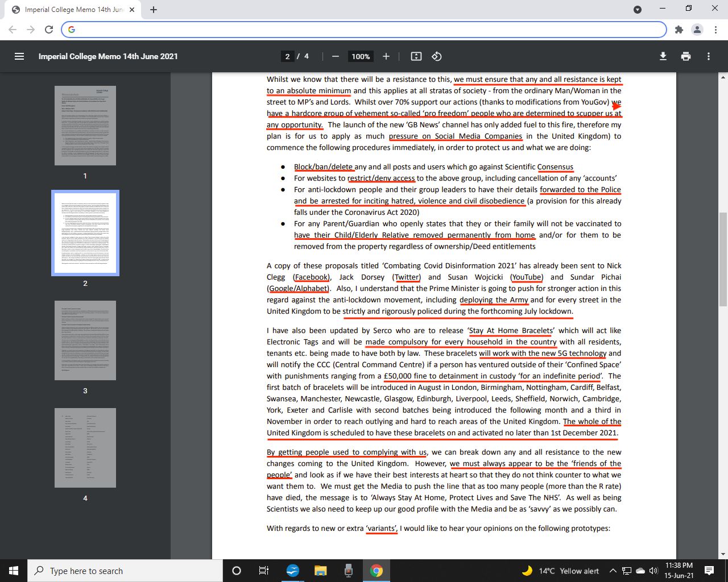Open the Chrome three-dot menu
This screenshot has height=582, width=728.
(x=715, y=30)
